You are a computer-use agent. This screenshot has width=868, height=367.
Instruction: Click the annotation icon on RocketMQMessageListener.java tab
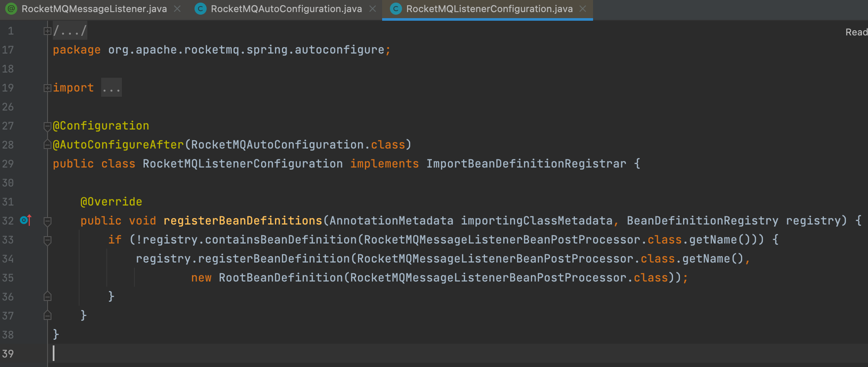[11, 9]
